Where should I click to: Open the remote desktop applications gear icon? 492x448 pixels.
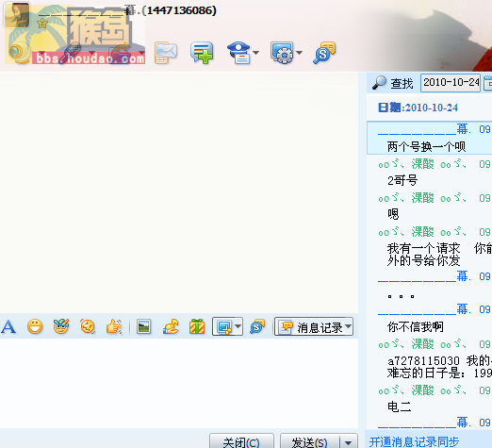tap(282, 53)
